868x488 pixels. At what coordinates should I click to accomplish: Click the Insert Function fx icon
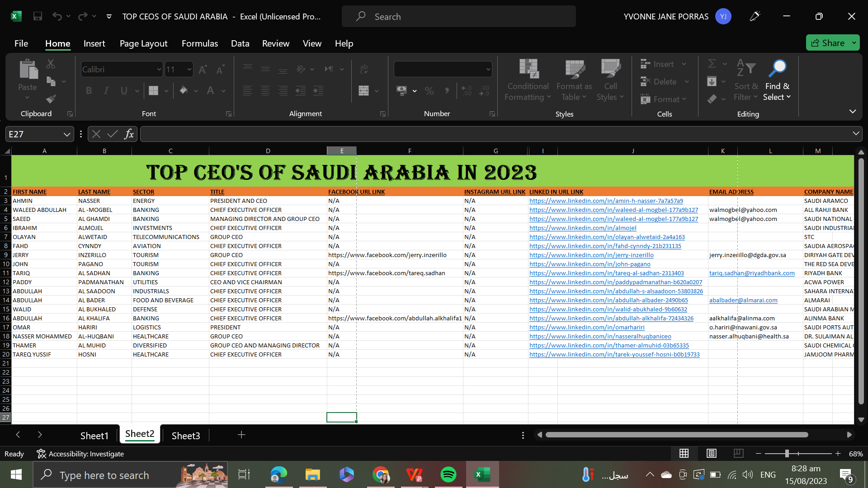(129, 134)
